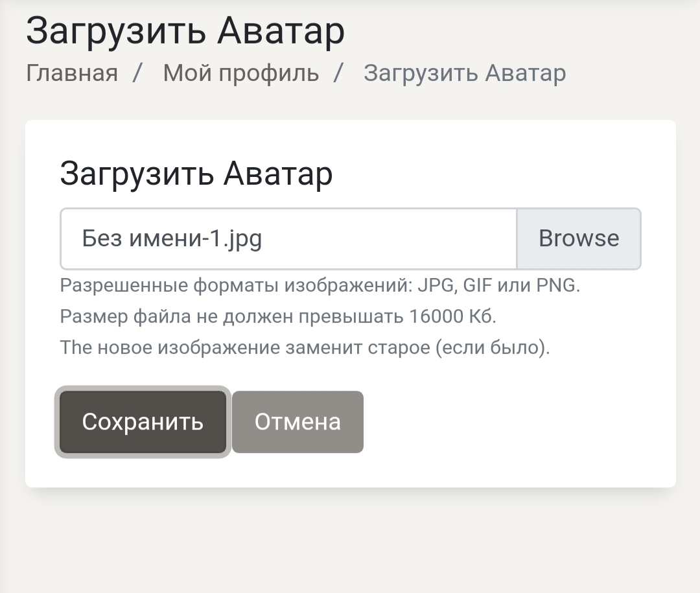Click the file field showing Без имени-1.jpg
Image resolution: width=700 pixels, height=593 pixels.
pyautogui.click(x=288, y=238)
